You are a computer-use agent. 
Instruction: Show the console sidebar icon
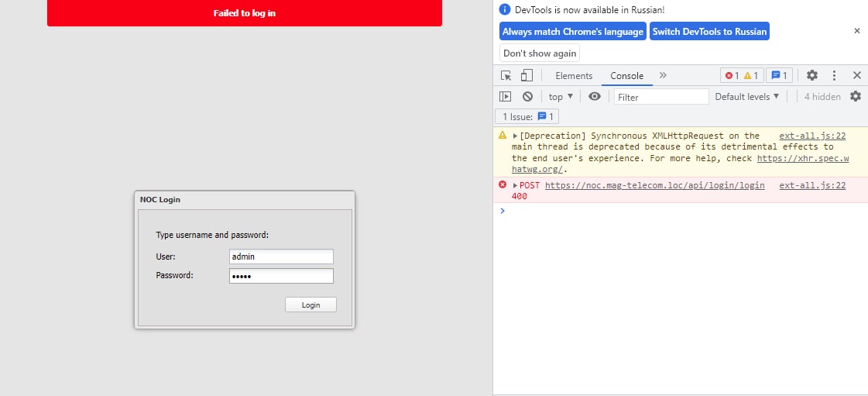[x=505, y=96]
